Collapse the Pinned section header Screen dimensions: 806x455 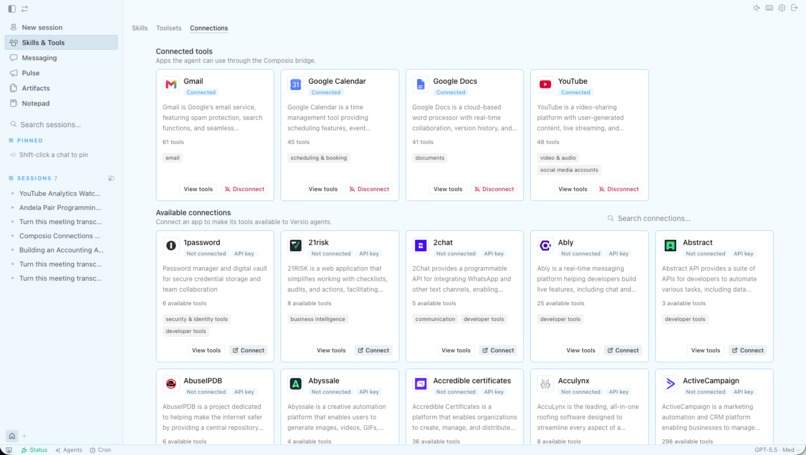point(26,140)
